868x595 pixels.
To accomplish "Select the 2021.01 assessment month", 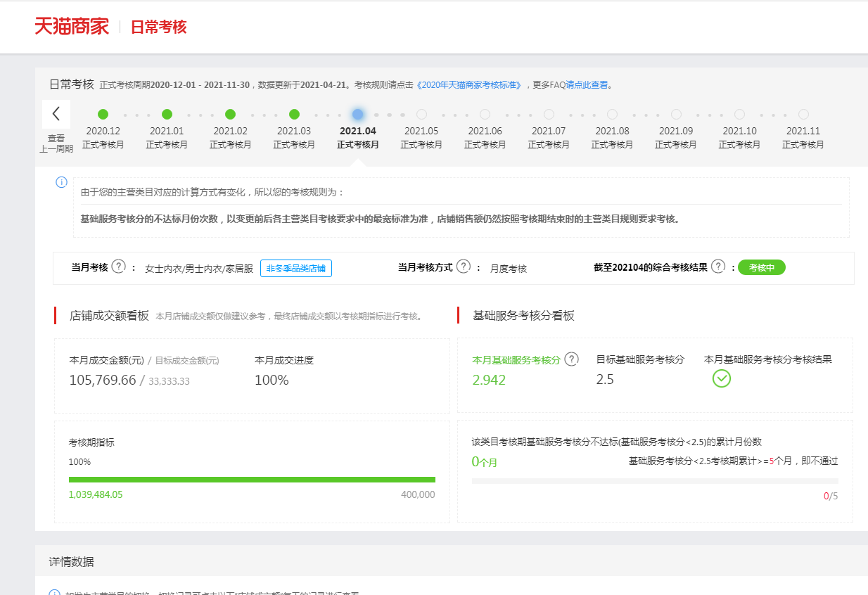I will coord(167,137).
